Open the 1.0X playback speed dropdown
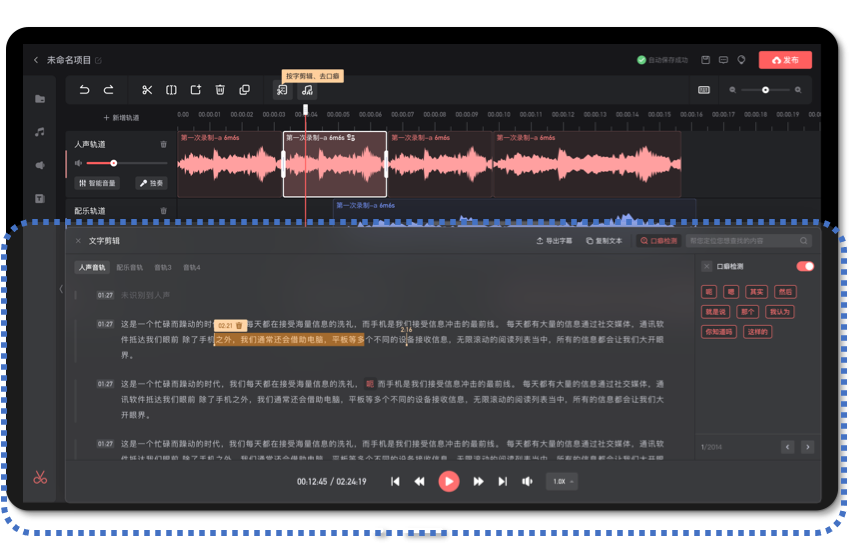 [562, 481]
